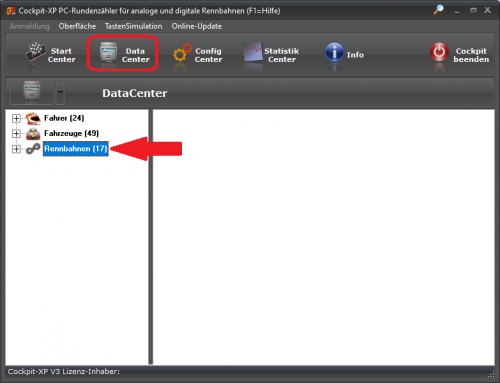This screenshot has width=500, height=383.
Task: Expand the Fahrzeuge tree node
Action: [16, 134]
